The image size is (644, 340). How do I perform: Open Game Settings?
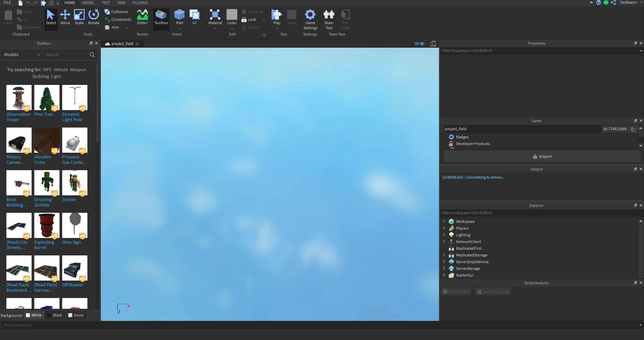pos(310,19)
